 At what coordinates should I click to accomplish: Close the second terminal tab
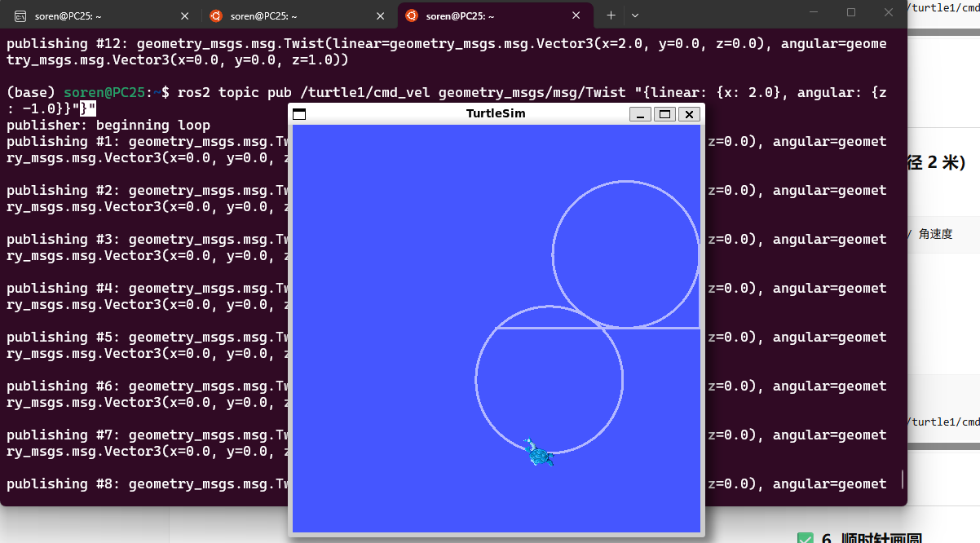[381, 15]
